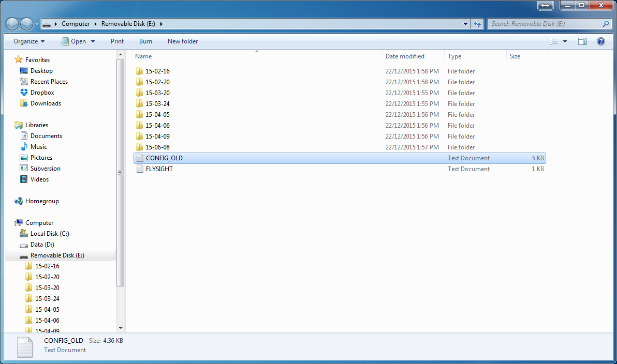Click the Help question mark icon
Screen dimensions: 617x364
click(x=601, y=41)
